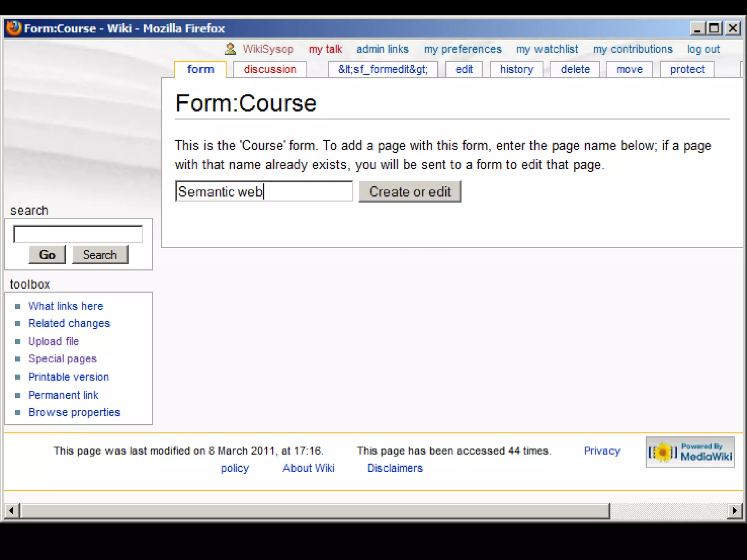The width and height of the screenshot is (747, 560).
Task: Click the Powered By MediaWiki badge
Action: (x=690, y=452)
